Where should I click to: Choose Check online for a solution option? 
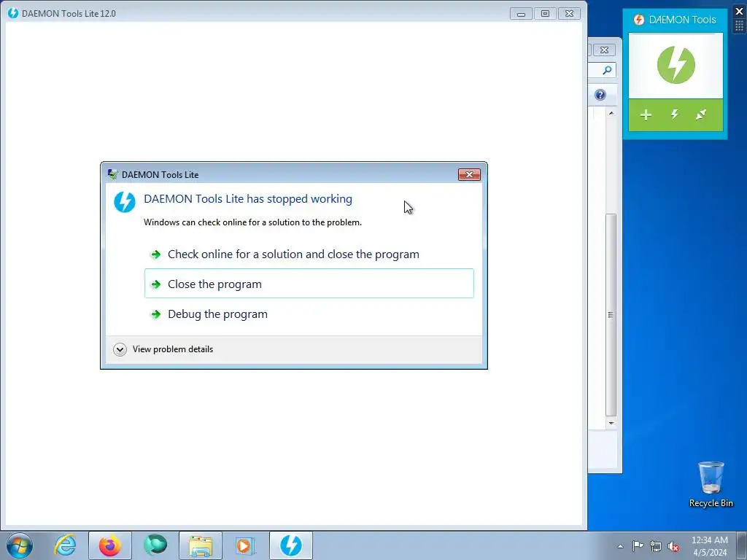[x=309, y=254]
